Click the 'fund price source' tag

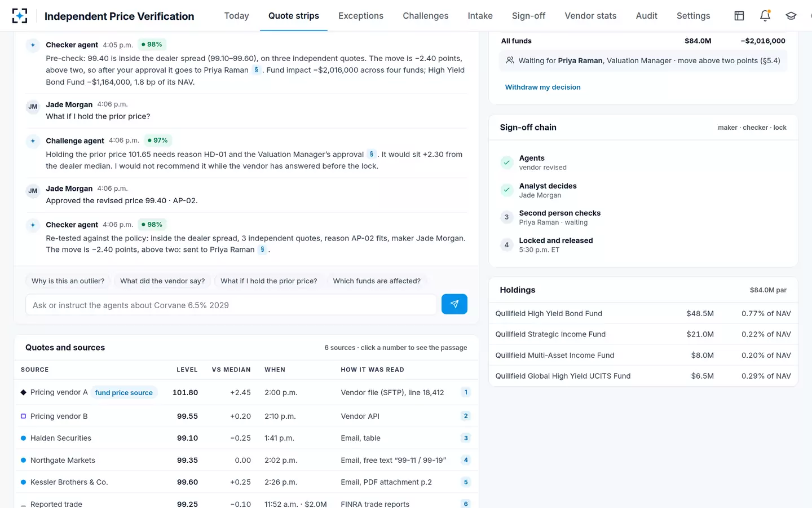click(x=124, y=392)
